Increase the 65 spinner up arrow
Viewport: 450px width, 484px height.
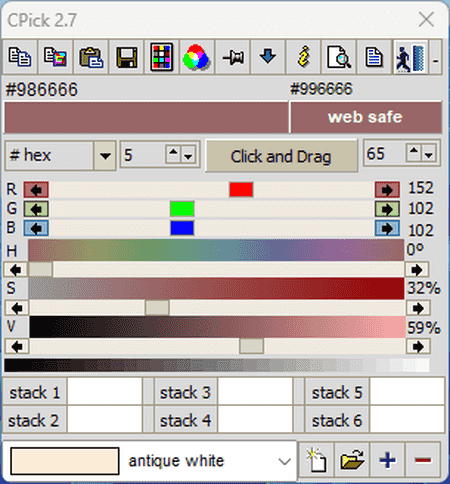coord(414,153)
